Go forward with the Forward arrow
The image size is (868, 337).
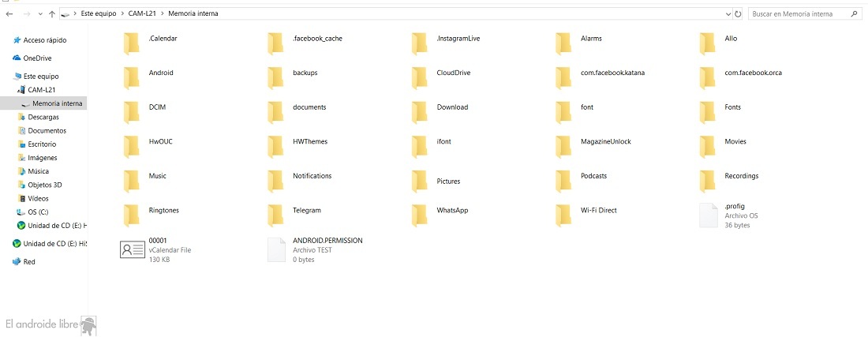27,14
